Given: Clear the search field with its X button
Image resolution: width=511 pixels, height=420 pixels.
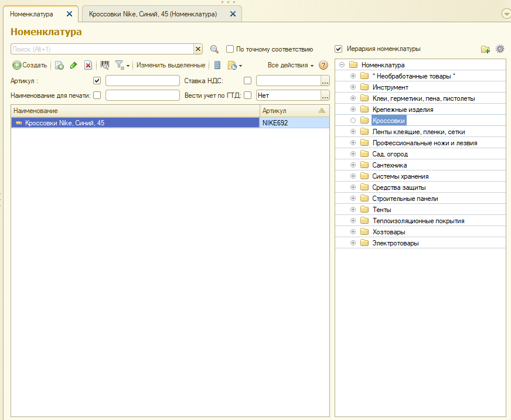Looking at the screenshot, I should click(x=198, y=50).
